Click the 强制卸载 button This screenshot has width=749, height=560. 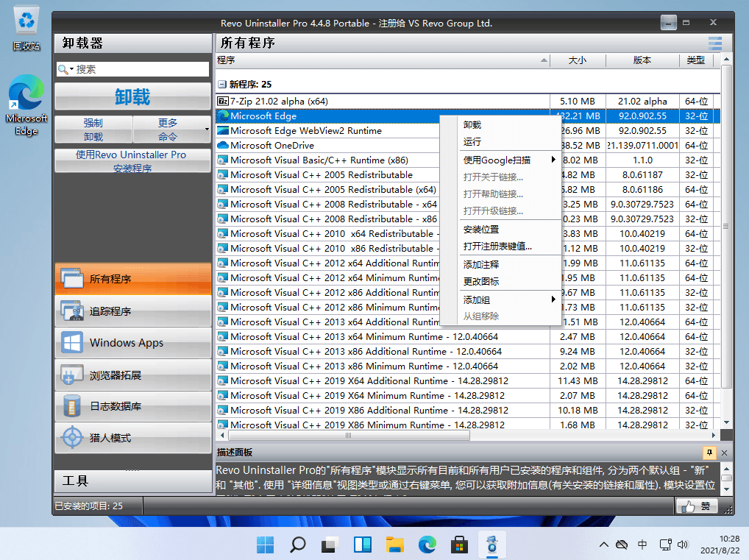coord(93,130)
